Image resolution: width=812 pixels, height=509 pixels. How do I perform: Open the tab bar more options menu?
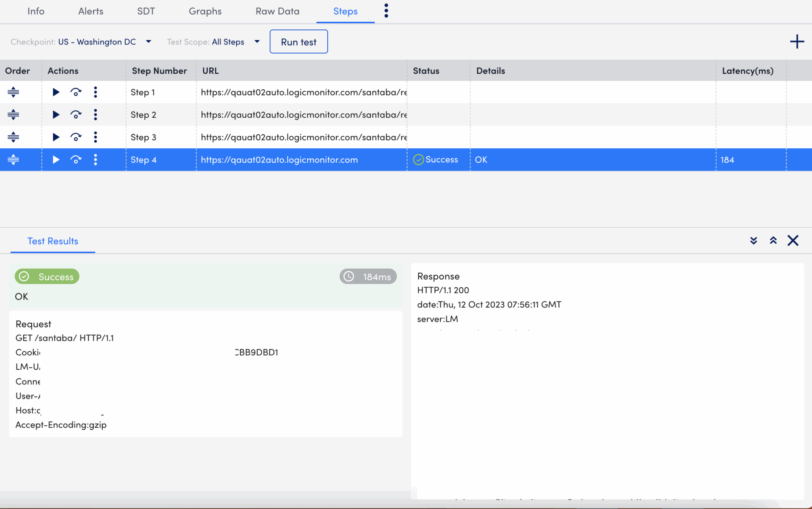click(386, 11)
